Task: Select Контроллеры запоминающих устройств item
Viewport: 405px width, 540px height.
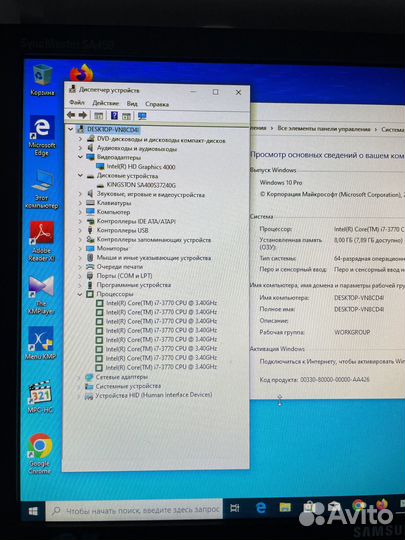Action: click(154, 239)
